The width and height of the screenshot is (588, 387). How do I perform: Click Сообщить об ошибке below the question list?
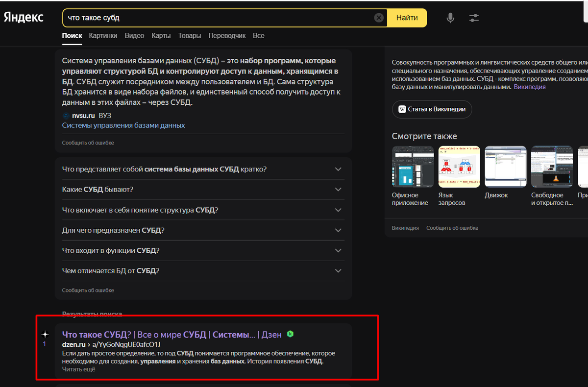pyautogui.click(x=88, y=290)
